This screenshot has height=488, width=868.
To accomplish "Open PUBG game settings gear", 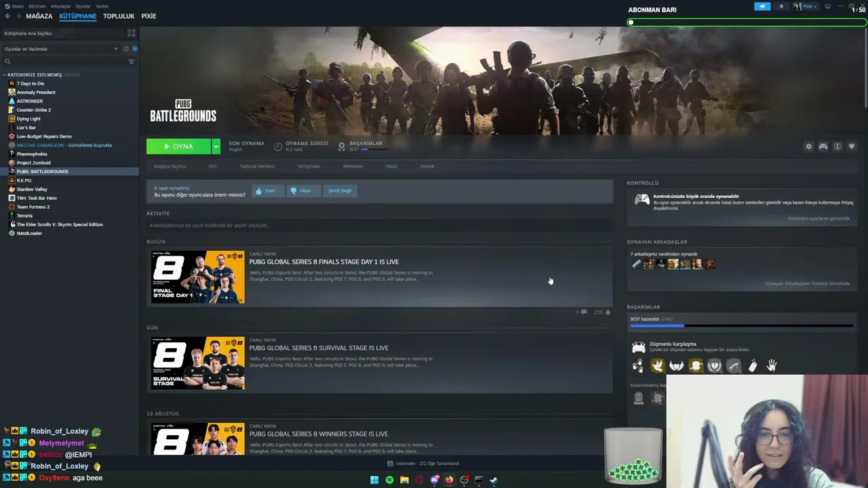I will click(x=808, y=146).
